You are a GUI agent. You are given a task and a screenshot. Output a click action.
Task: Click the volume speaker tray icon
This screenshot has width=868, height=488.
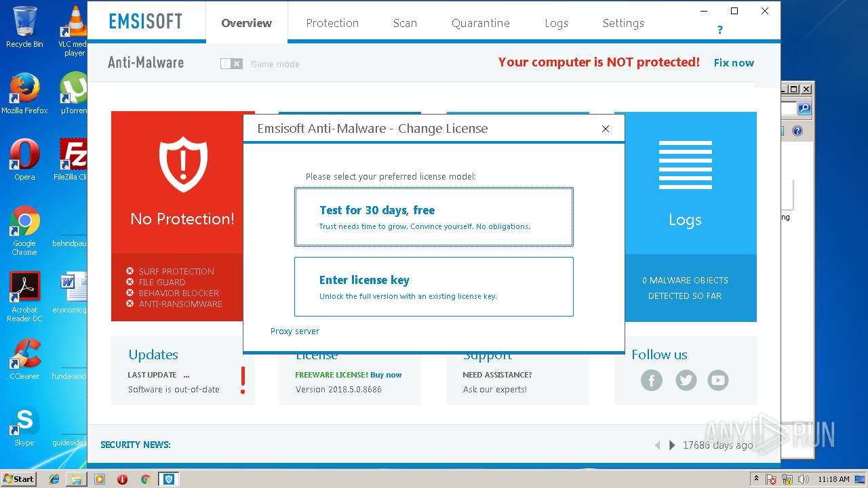(x=803, y=479)
